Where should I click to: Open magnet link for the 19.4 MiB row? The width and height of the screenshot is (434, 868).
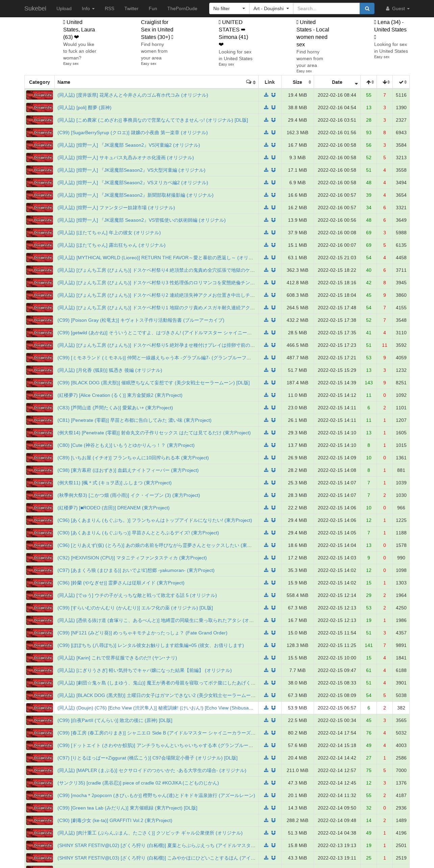pos(273,95)
